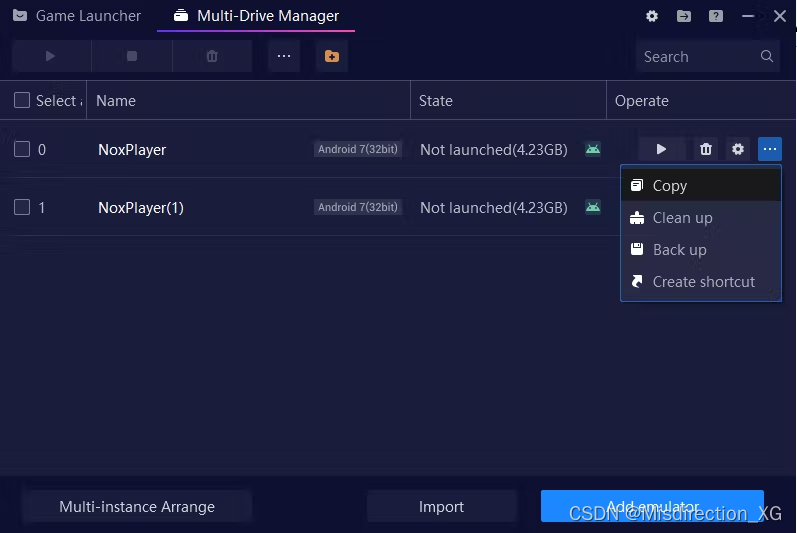Open the help question mark icon

pos(716,16)
